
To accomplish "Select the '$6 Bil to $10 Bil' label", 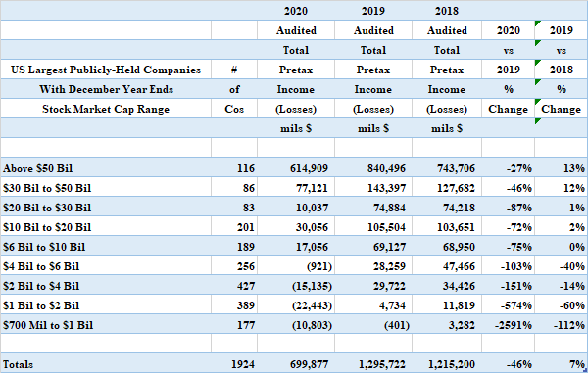I will [x=44, y=247].
